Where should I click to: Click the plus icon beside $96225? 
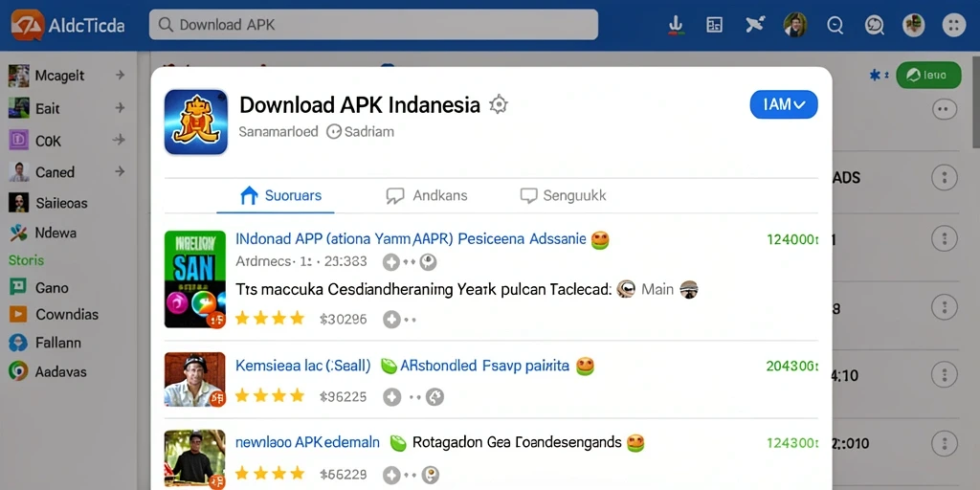click(x=391, y=396)
